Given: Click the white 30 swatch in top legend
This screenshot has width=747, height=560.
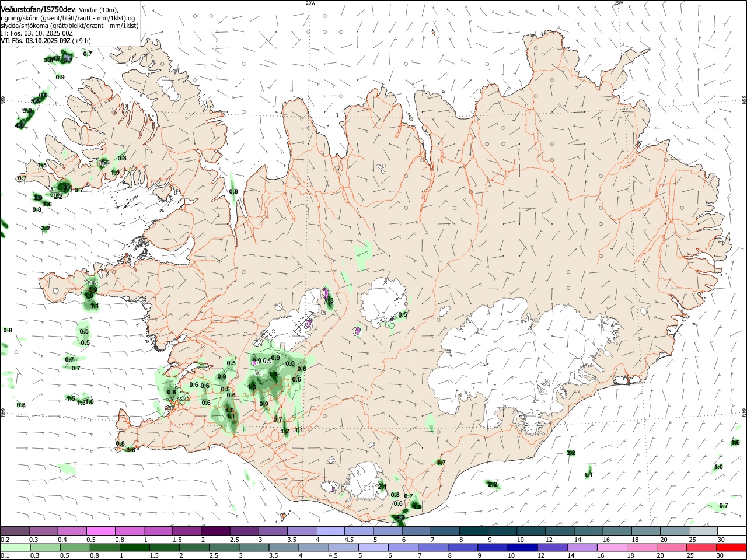Looking at the screenshot, I should click(x=732, y=531).
